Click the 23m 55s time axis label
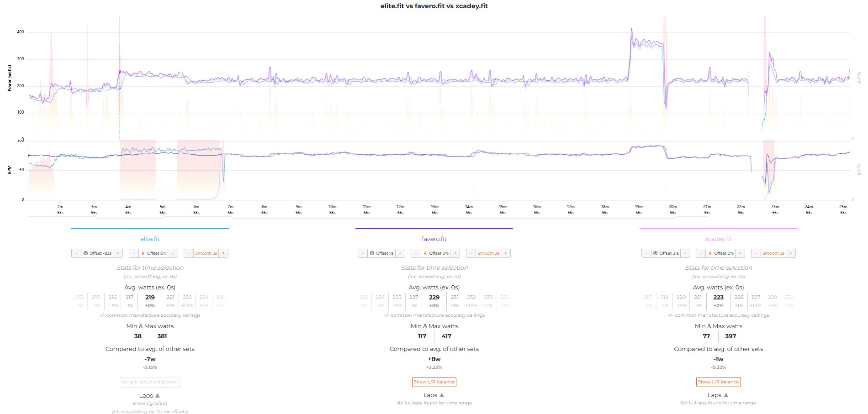Viewport: 868px width, 414px height. pos(775,210)
